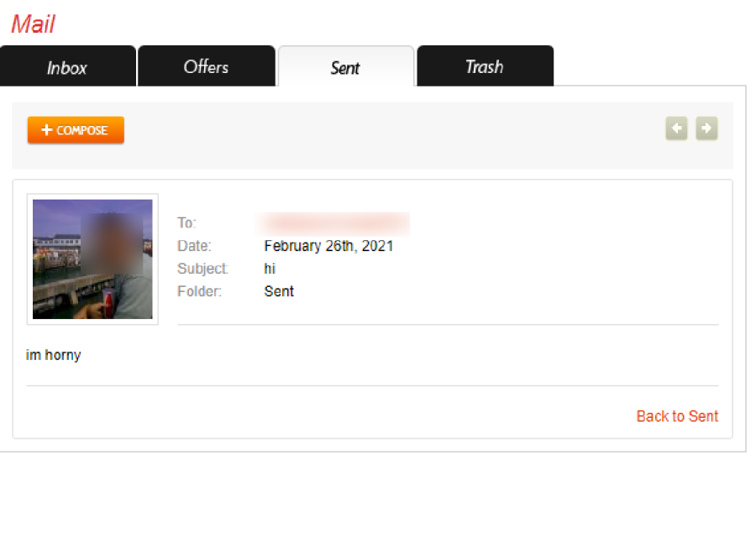This screenshot has width=756, height=533.
Task: Open the recipient's profile photo thumbnail
Action: pyautogui.click(x=92, y=259)
